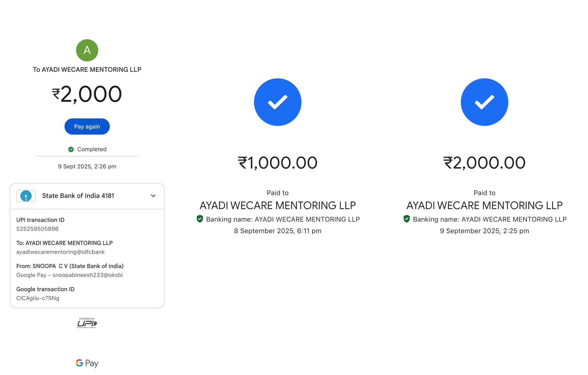Image resolution: width=588 pixels, height=375 pixels.
Task: Click the ayadiwecarementoring@idfcbank UPI address
Action: click(x=60, y=252)
